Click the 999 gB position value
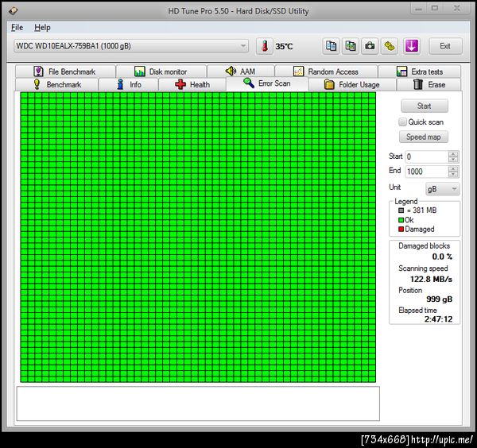 tap(440, 299)
